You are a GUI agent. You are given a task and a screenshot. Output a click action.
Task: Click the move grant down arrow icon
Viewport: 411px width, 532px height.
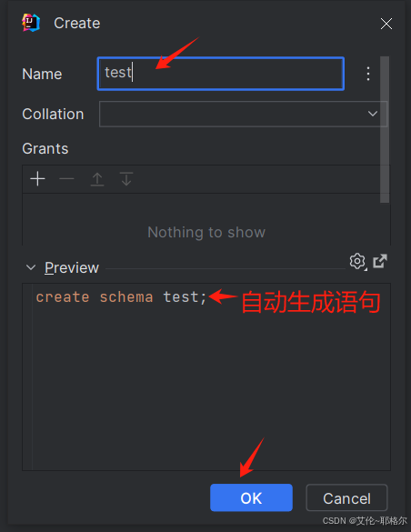126,179
